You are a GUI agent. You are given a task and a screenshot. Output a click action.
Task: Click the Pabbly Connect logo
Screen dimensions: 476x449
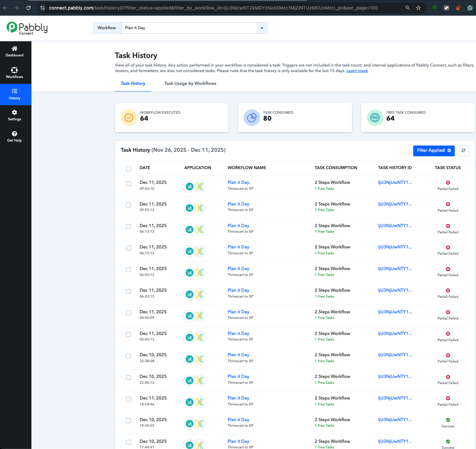[27, 28]
